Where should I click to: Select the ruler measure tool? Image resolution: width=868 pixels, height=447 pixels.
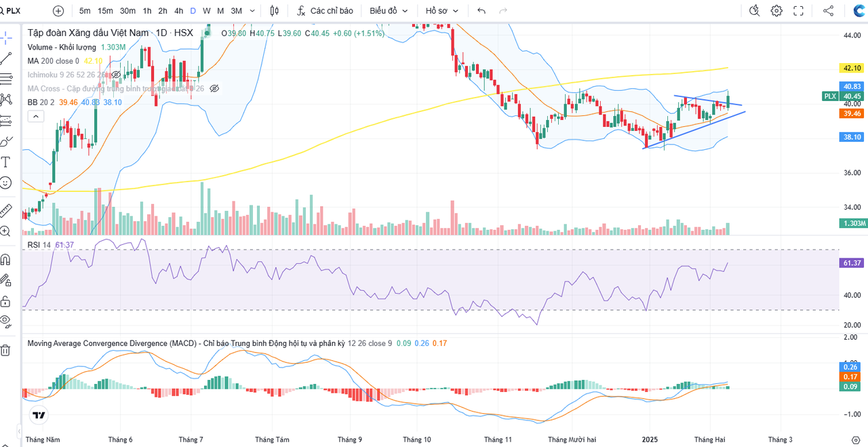point(5,210)
